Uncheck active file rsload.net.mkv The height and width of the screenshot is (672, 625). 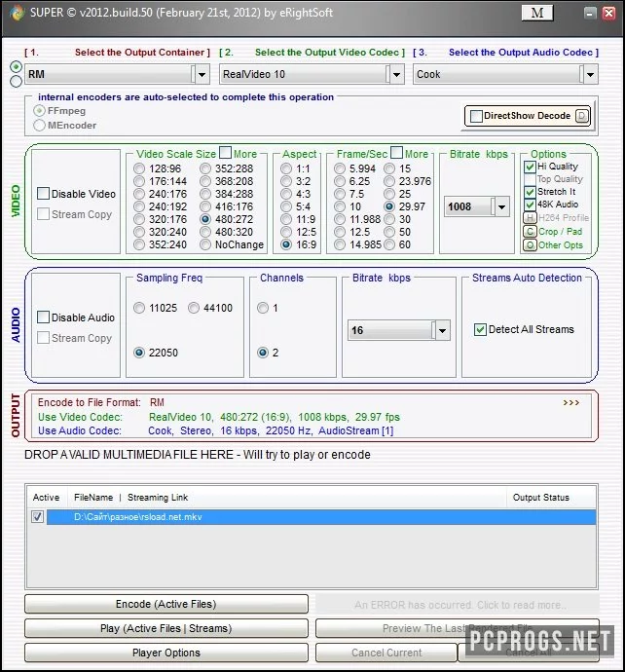point(38,517)
